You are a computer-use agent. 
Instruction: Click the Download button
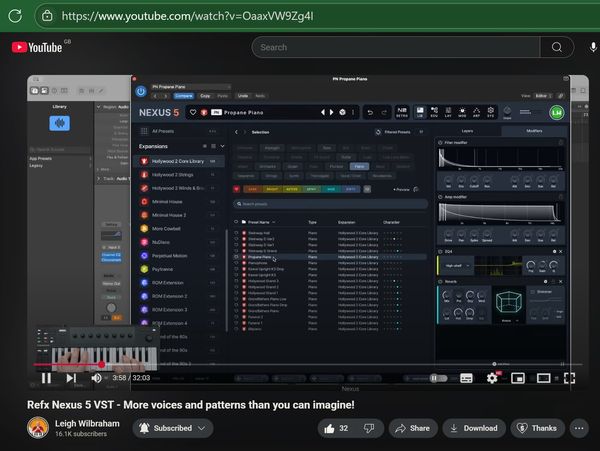(474, 428)
